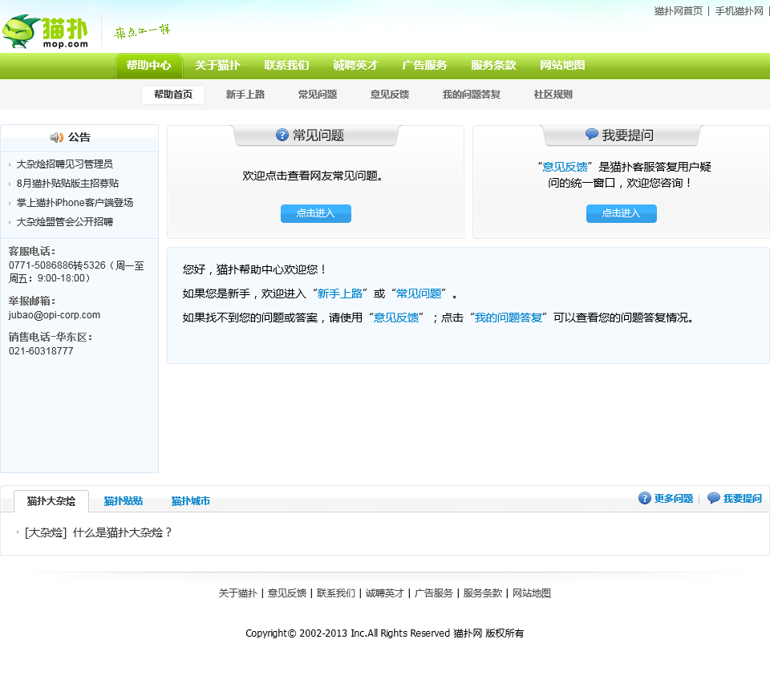Follow the 新手上路 link in welcome text
The width and height of the screenshot is (770, 700).
[340, 293]
